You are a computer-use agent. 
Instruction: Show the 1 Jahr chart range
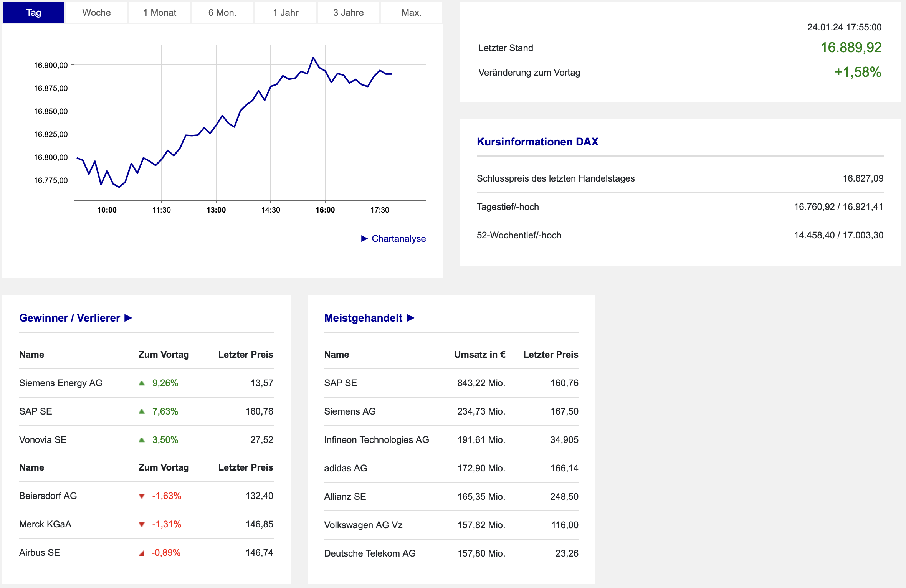pos(286,13)
